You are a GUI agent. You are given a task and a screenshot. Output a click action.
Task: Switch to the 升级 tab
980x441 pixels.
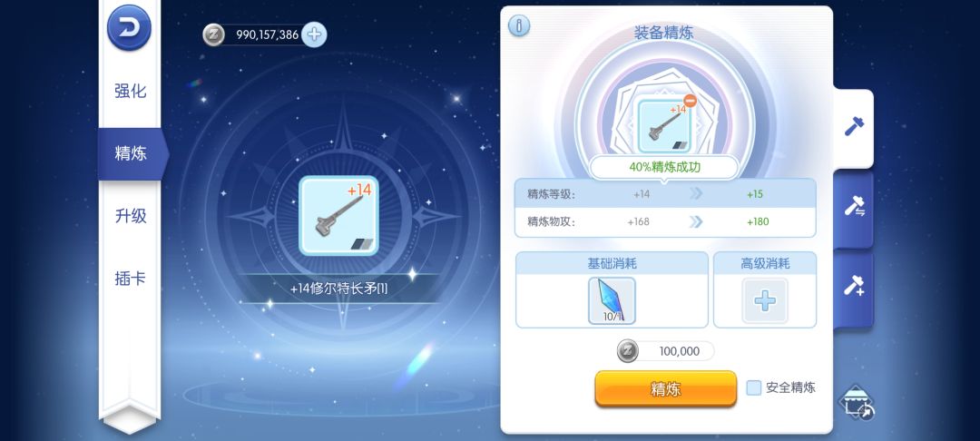tap(130, 216)
